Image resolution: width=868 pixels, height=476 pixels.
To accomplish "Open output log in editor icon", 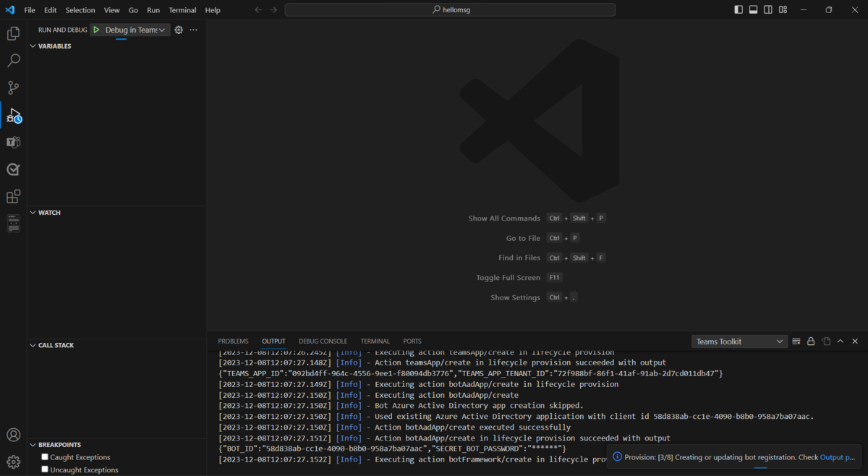I will [826, 341].
